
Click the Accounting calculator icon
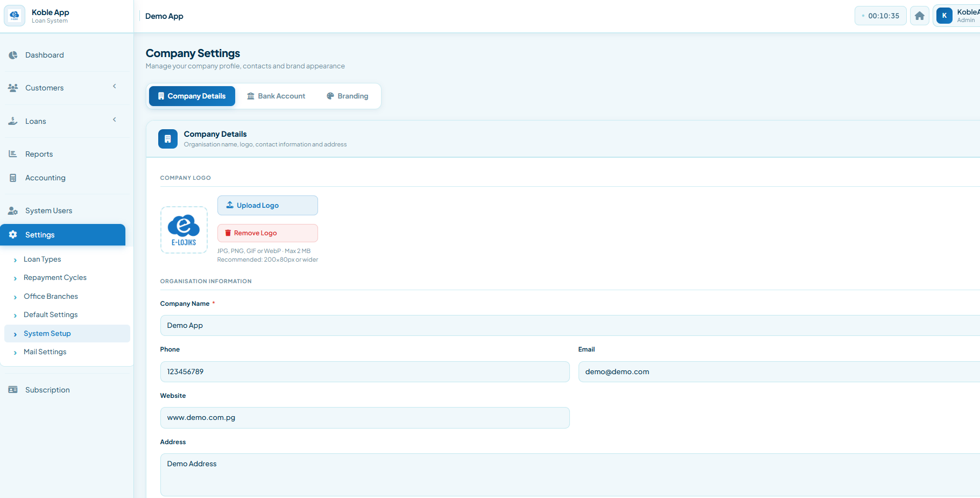pyautogui.click(x=13, y=178)
